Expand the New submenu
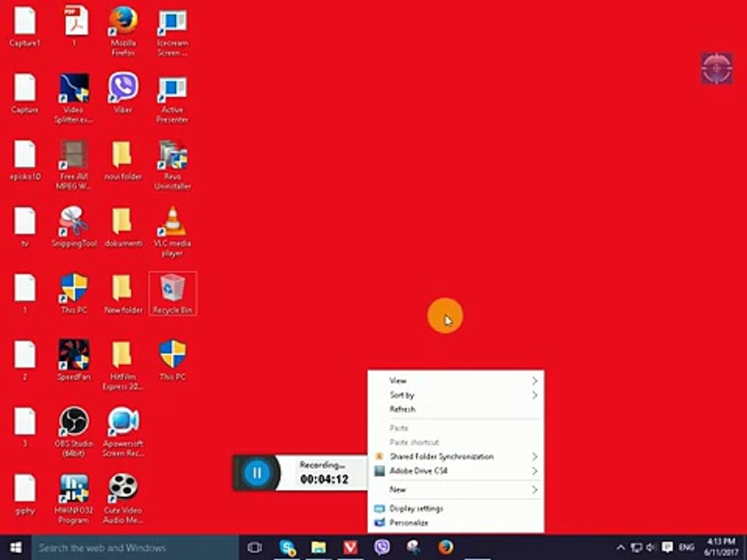This screenshot has height=560, width=747. (456, 489)
